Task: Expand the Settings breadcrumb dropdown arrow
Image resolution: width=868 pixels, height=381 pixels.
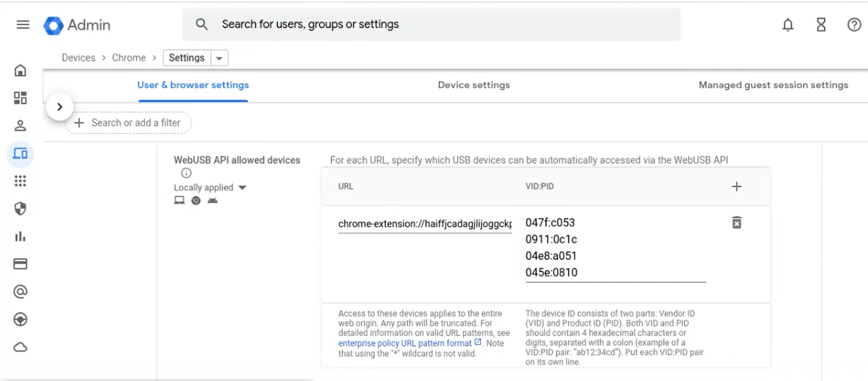Action: point(219,58)
